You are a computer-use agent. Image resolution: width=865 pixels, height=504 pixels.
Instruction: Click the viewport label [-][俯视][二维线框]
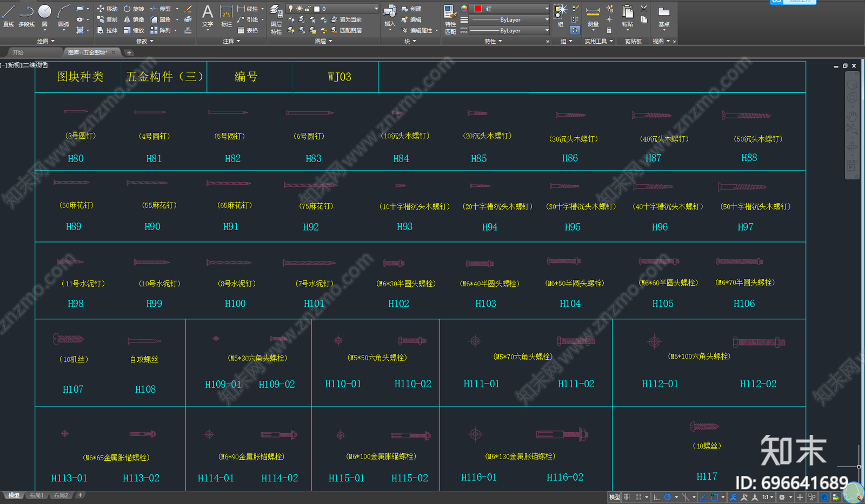click(24, 65)
